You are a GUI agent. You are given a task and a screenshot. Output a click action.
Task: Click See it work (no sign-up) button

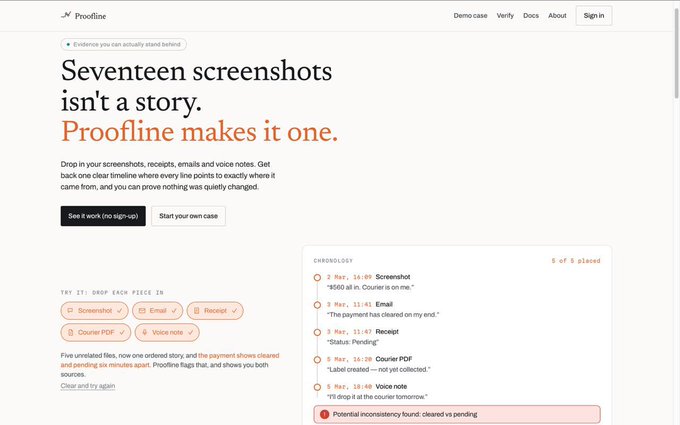[103, 216]
